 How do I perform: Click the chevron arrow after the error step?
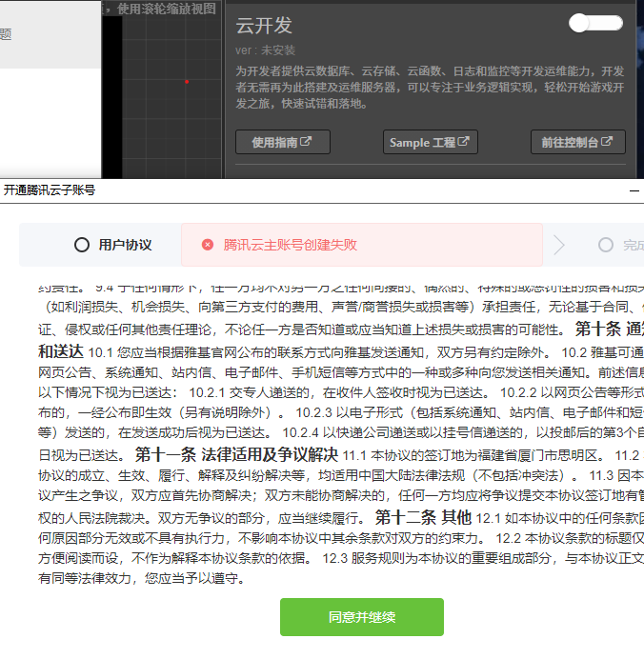558,245
